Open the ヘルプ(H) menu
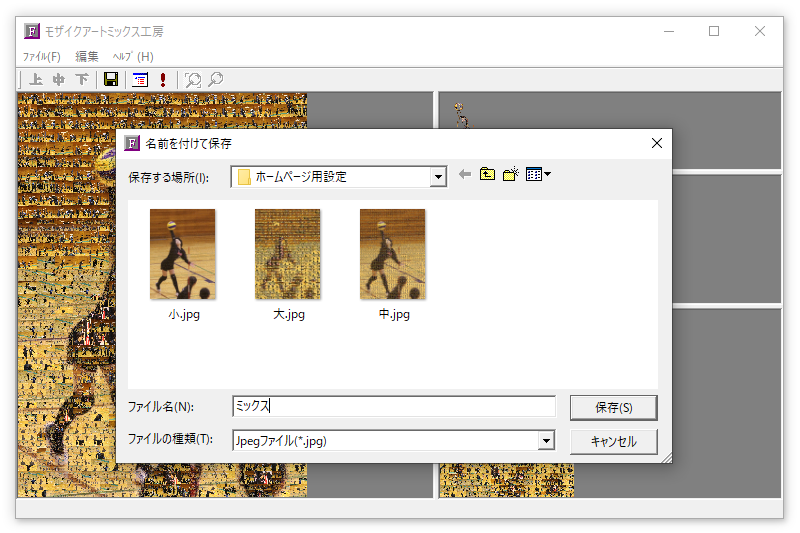The image size is (800, 533). (x=133, y=57)
